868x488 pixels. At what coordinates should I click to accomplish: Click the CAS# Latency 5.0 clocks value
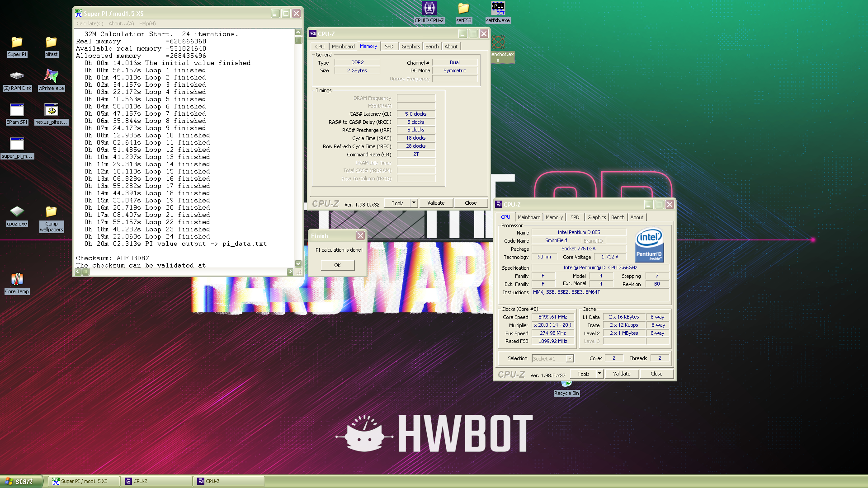coord(415,114)
